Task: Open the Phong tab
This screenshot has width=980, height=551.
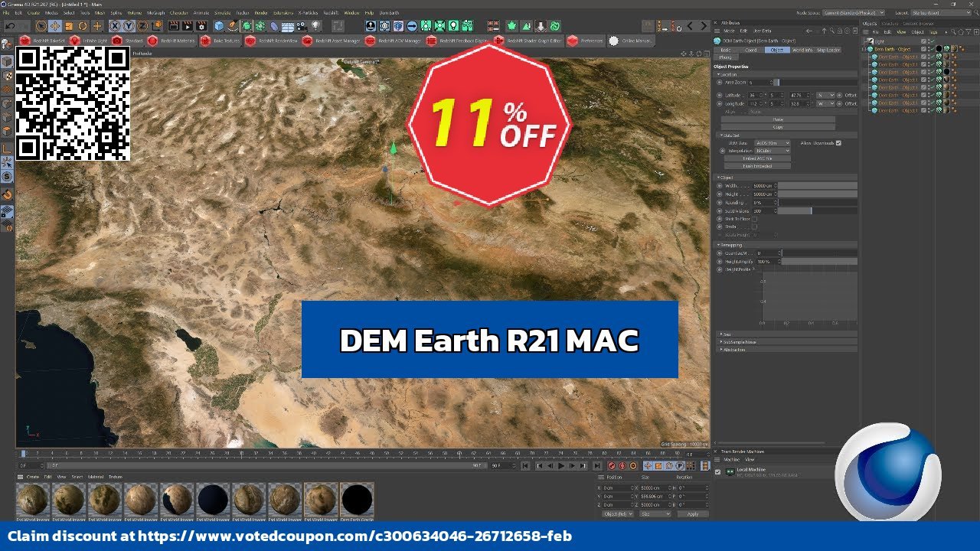Action: 726,57
